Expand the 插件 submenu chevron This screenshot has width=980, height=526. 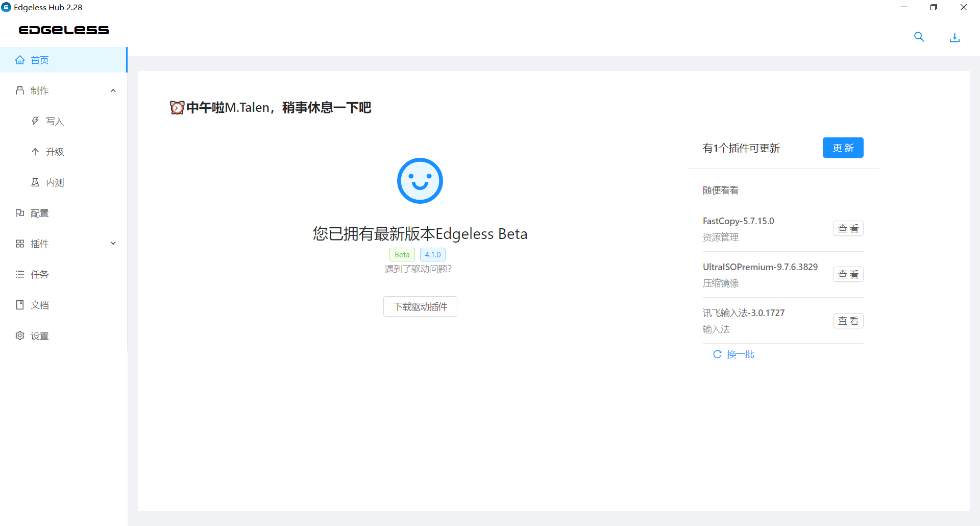pos(113,244)
